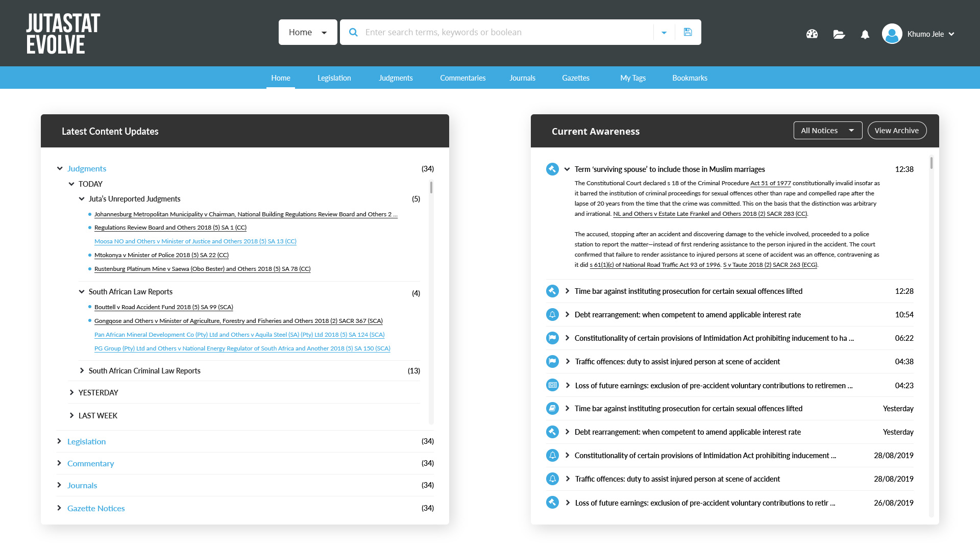Expand the YESTERDAY judgments group
Screen dimensions: 980x551
click(71, 392)
